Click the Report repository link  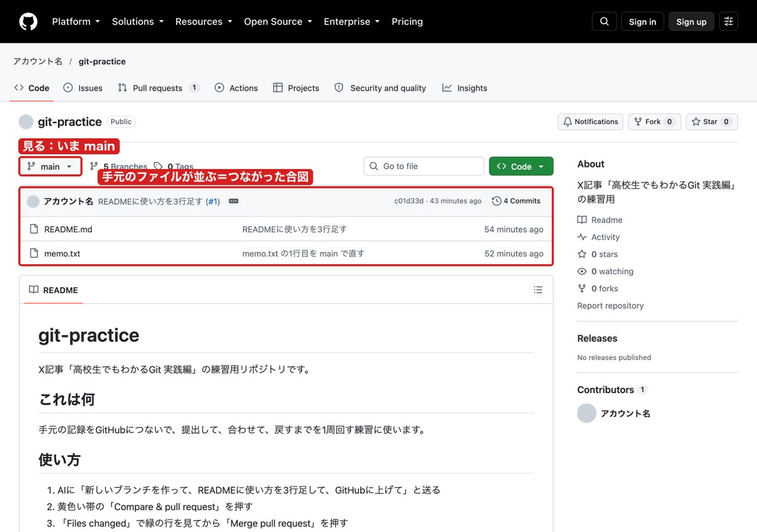pyautogui.click(x=611, y=306)
